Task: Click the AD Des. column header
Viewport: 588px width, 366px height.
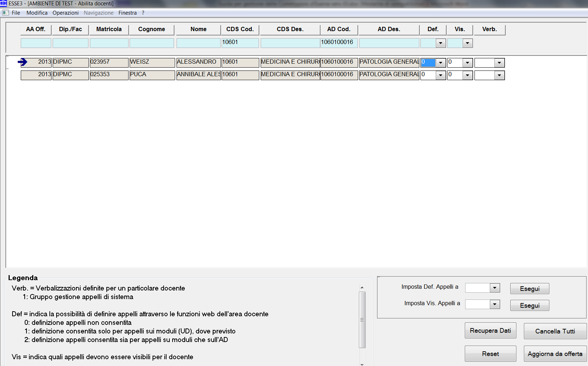Action: (389, 29)
